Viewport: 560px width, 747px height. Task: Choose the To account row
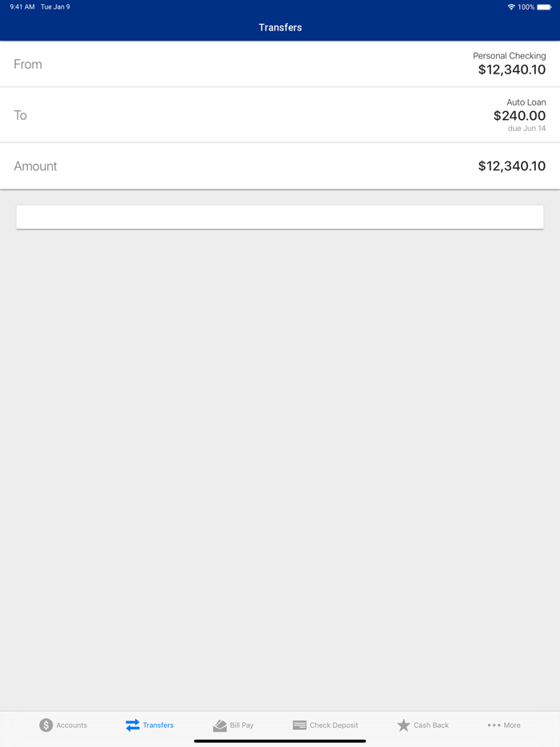coord(280,115)
